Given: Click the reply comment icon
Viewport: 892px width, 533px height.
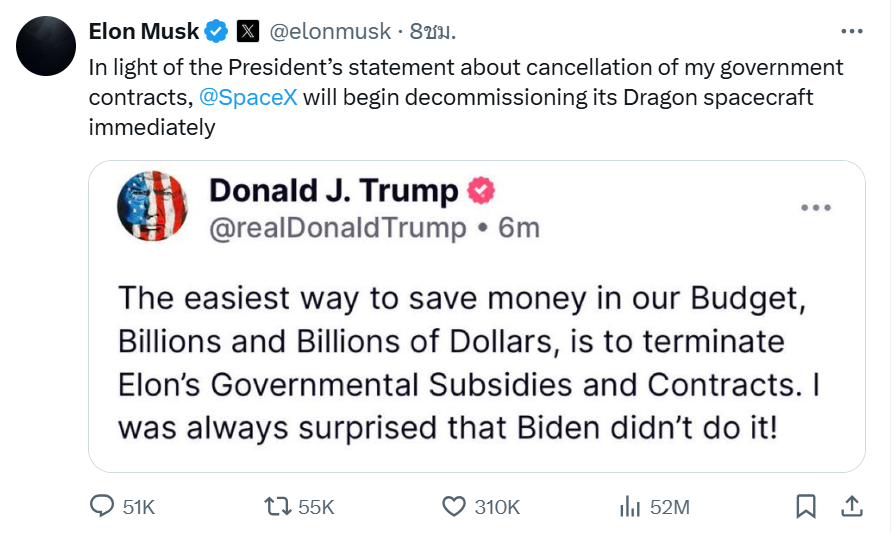Looking at the screenshot, I should point(102,506).
